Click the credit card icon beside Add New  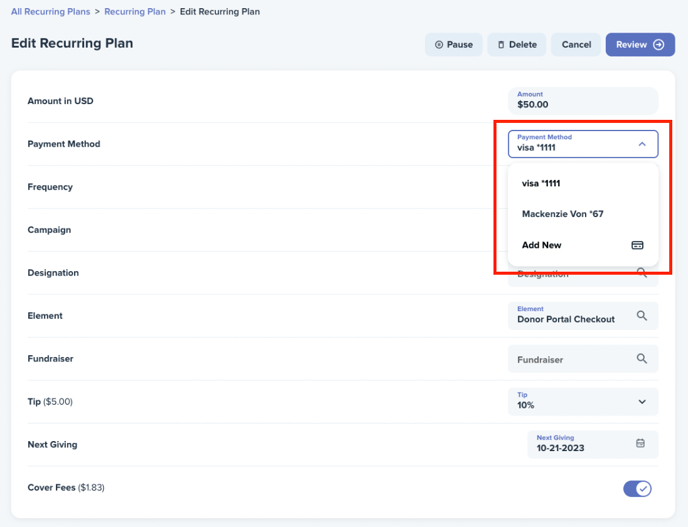click(637, 245)
